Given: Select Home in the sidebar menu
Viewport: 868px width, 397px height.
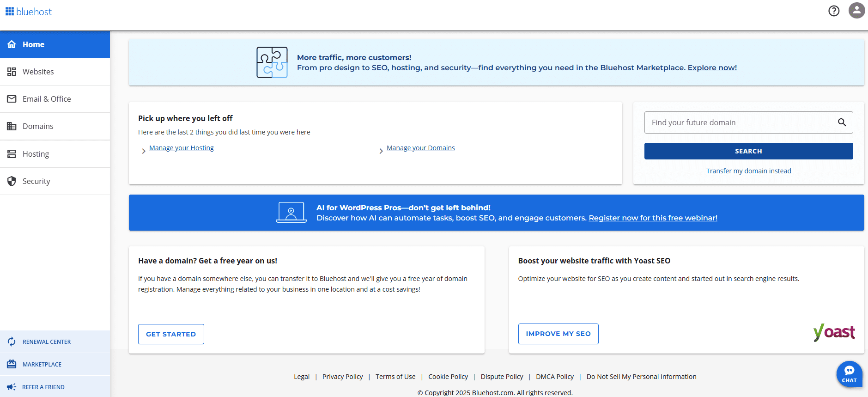Looking at the screenshot, I should click(55, 44).
